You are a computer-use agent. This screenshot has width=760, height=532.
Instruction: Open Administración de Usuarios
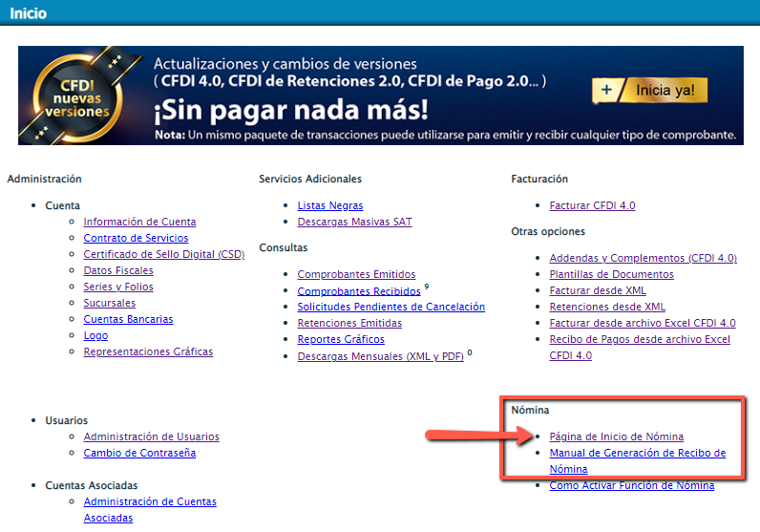pyautogui.click(x=151, y=436)
